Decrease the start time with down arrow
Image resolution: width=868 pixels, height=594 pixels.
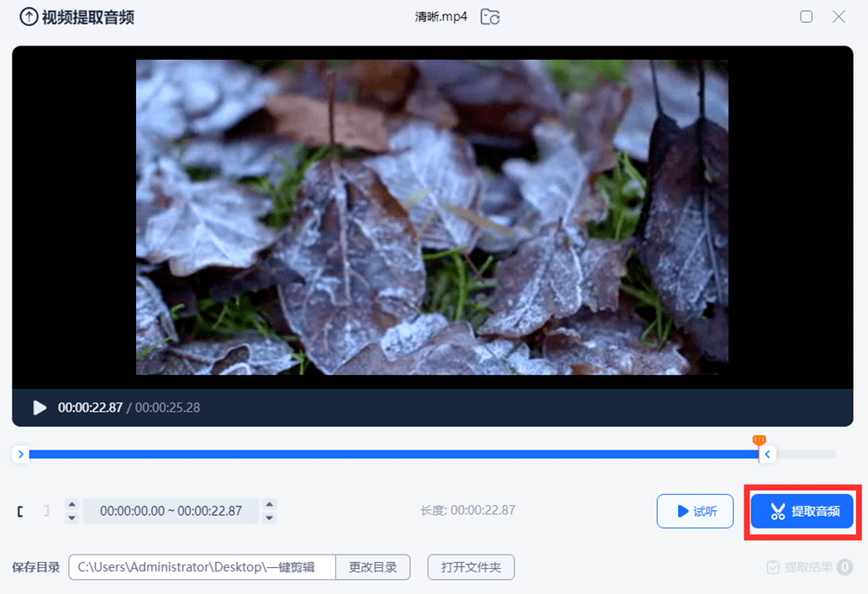(71, 518)
